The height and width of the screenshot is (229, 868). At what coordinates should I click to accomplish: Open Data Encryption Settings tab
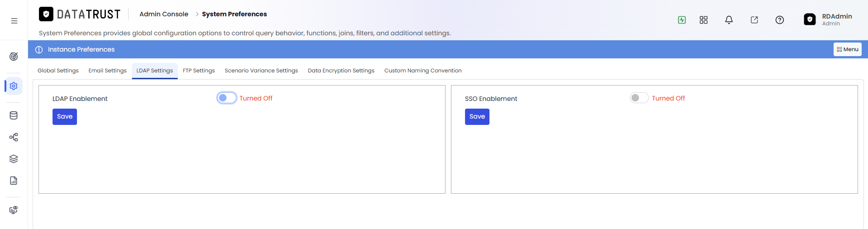pos(341,71)
